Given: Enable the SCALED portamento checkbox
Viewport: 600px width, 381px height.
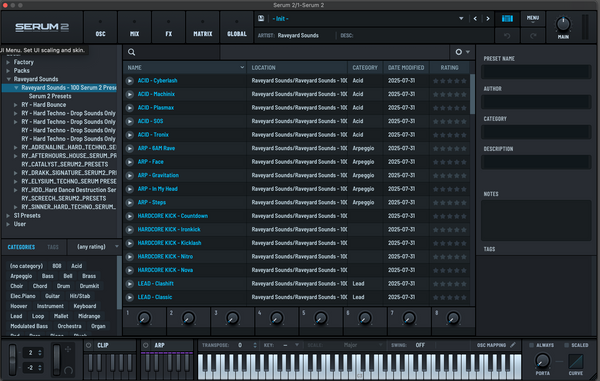Looking at the screenshot, I should tap(566, 345).
